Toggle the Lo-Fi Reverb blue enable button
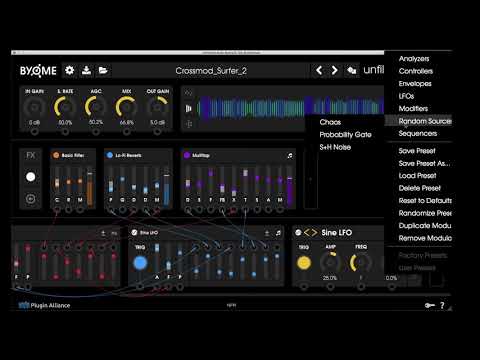Screen dimensions: 480x360 110,155
